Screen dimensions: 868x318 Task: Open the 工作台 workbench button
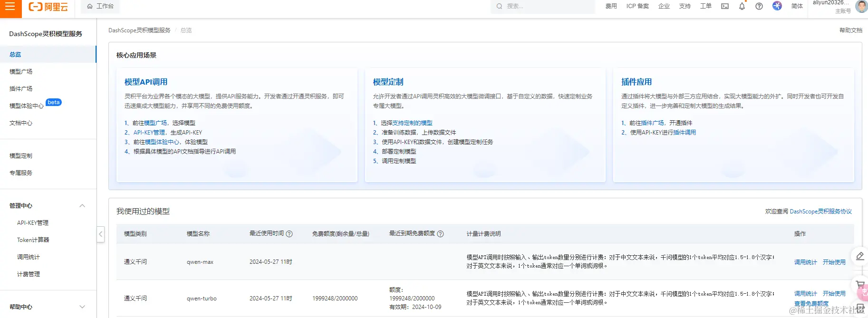click(100, 6)
